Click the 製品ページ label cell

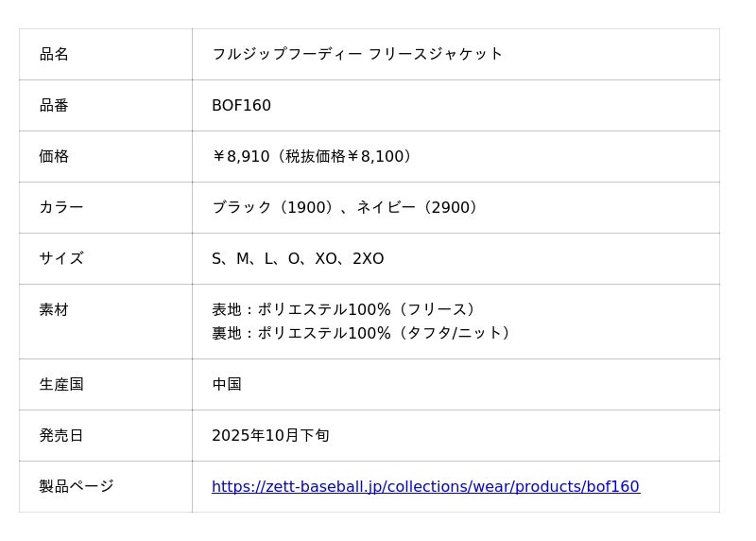pyautogui.click(x=76, y=486)
